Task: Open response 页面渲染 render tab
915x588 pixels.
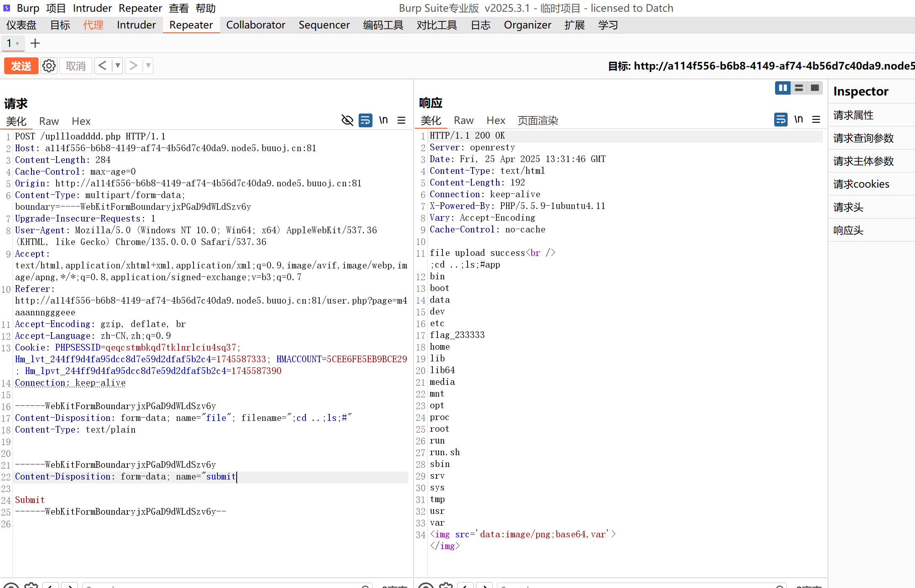Action: pyautogui.click(x=538, y=121)
